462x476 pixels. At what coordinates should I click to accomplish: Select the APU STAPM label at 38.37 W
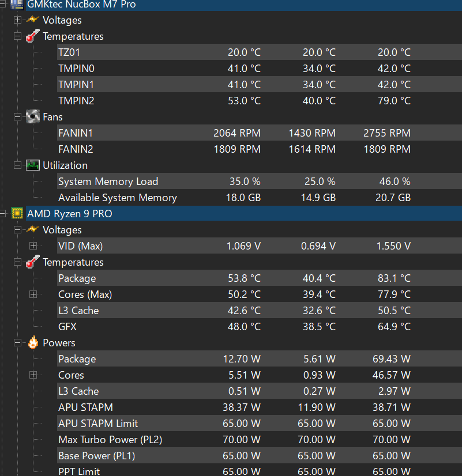click(86, 407)
